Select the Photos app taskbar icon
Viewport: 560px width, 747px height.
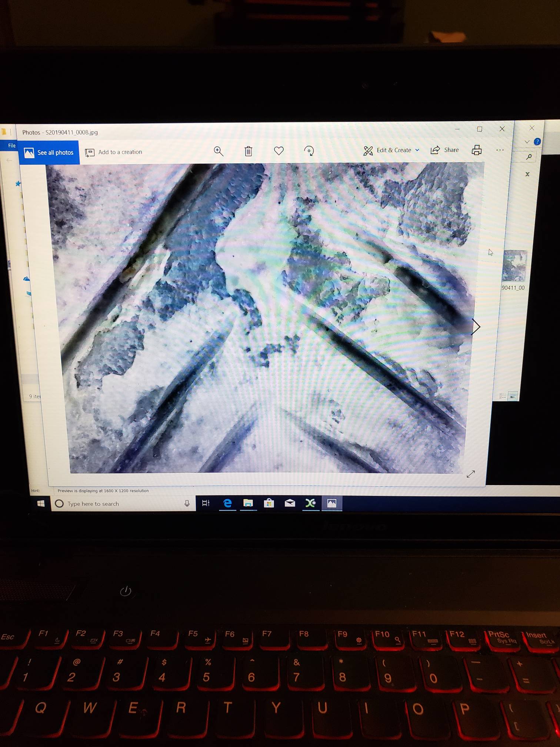click(332, 503)
